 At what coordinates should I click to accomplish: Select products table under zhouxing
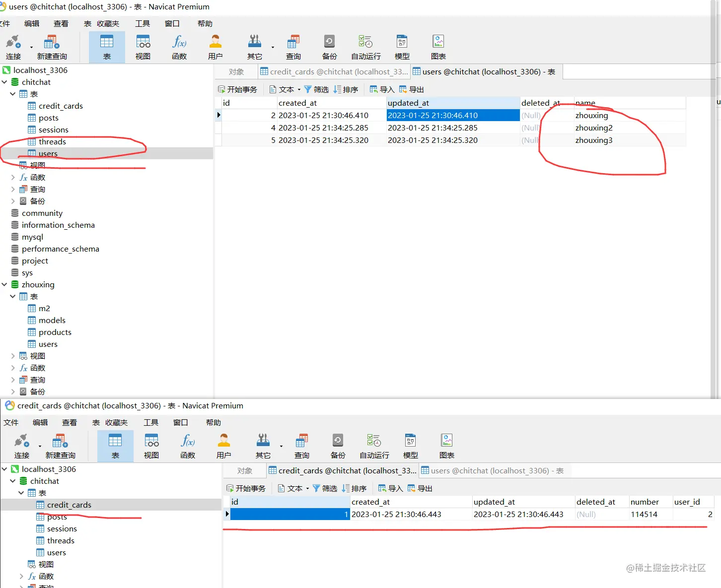pos(55,332)
